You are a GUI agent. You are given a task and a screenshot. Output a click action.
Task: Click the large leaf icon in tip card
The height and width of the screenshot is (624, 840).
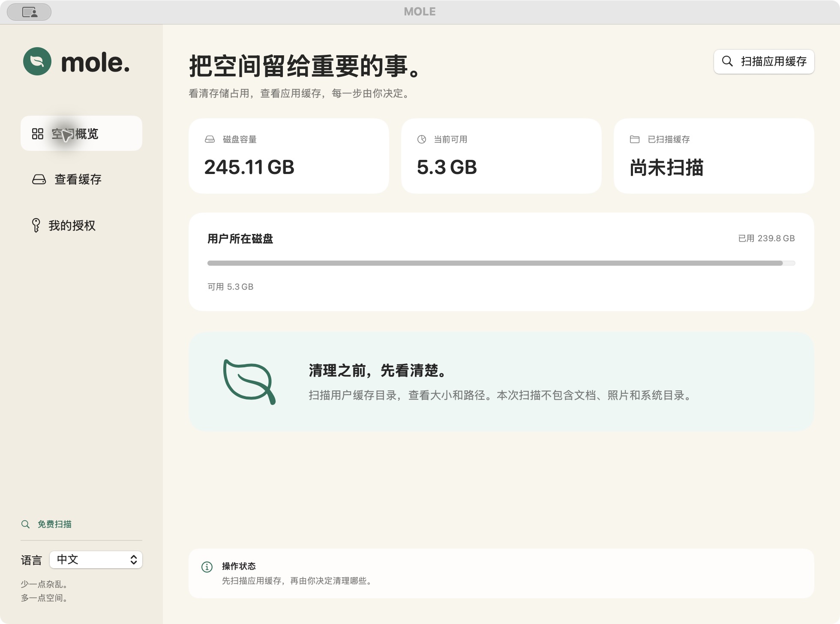tap(249, 382)
